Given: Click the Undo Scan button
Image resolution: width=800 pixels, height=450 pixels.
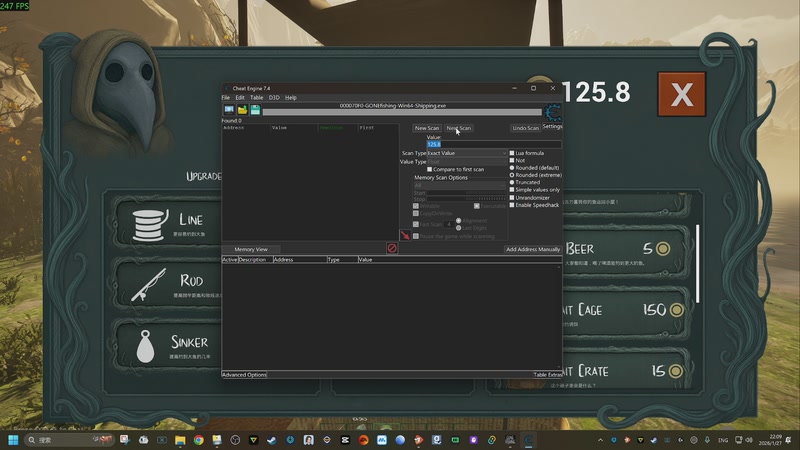Looking at the screenshot, I should (526, 128).
